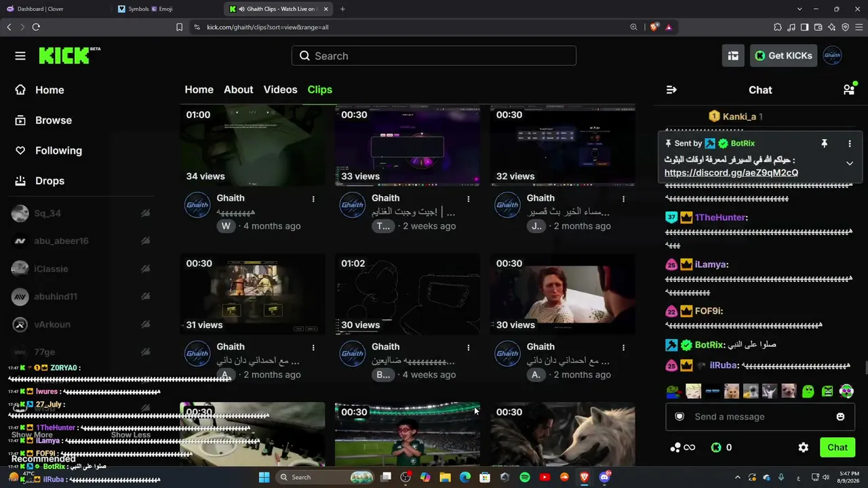Screen dimensions: 868x488
Task: Play the 33 views clip thumbnail
Action: coord(407,145)
